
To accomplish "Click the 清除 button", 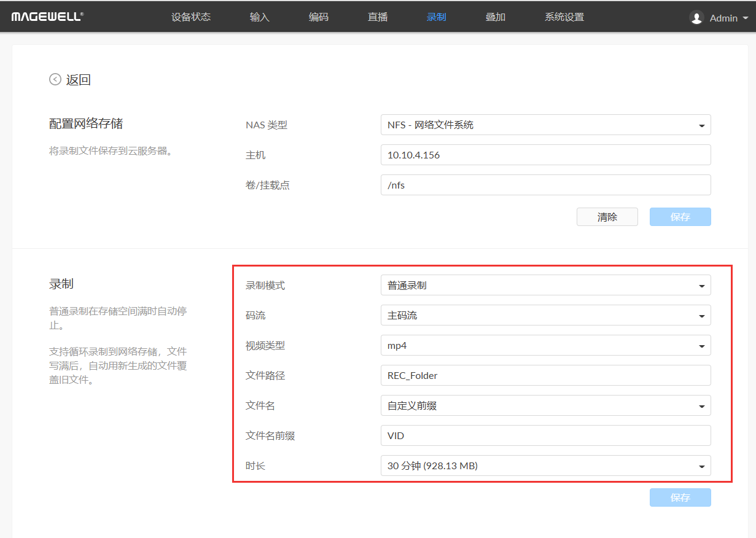I will coord(607,217).
